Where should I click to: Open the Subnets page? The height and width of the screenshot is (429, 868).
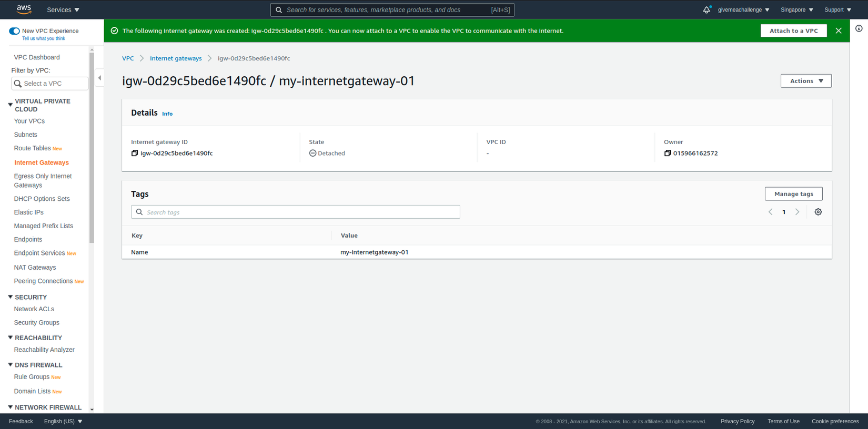(26, 135)
